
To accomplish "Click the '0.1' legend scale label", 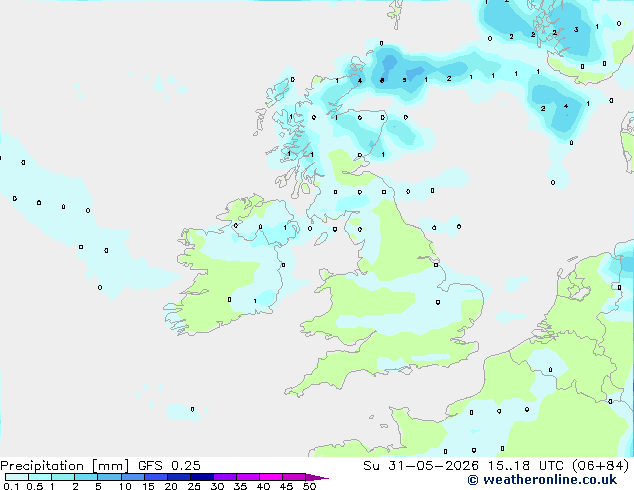I will pyautogui.click(x=11, y=486).
